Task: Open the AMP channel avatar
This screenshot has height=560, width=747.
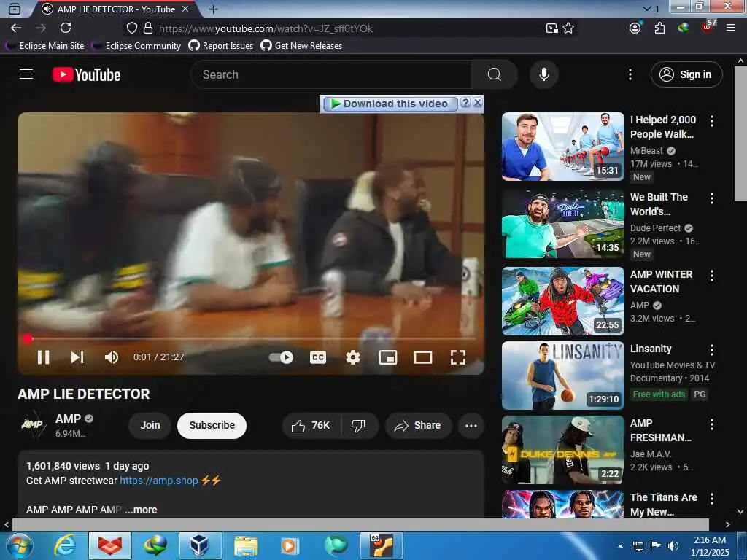Action: (32, 424)
